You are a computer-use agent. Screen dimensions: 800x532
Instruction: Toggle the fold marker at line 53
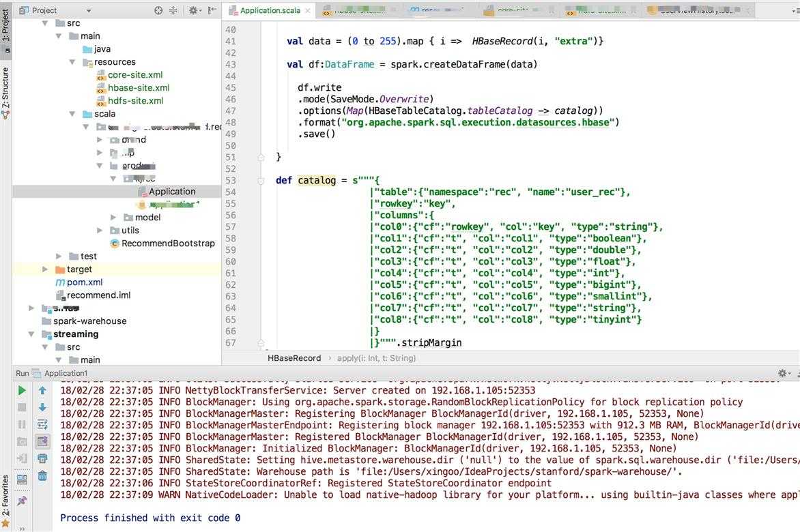tap(261, 180)
